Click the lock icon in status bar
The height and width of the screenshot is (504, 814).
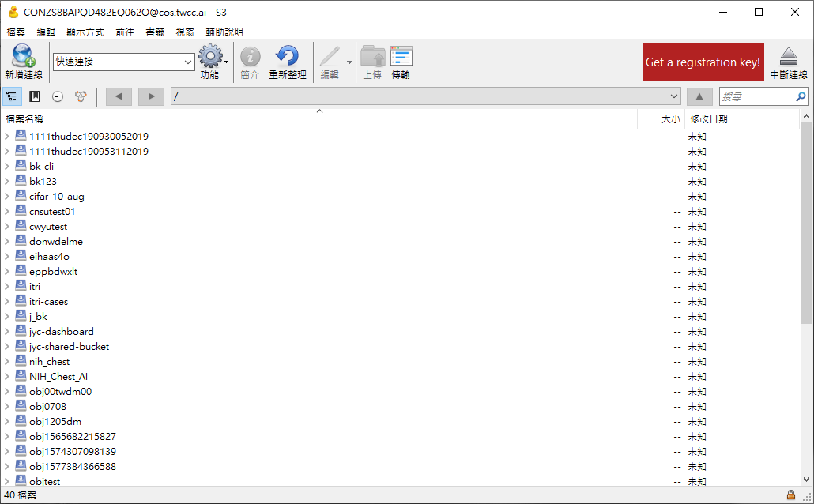(790, 495)
